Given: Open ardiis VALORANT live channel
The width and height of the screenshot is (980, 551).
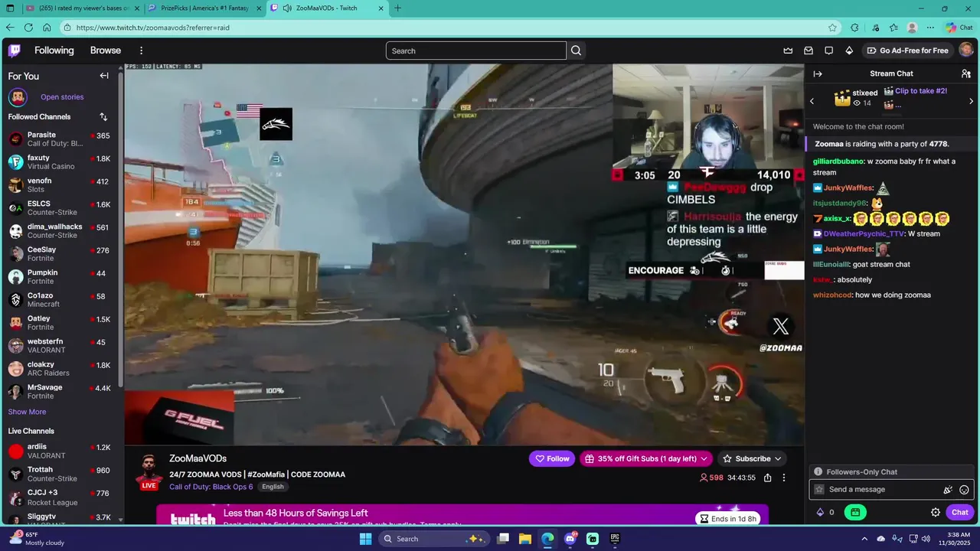Looking at the screenshot, I should tap(60, 451).
